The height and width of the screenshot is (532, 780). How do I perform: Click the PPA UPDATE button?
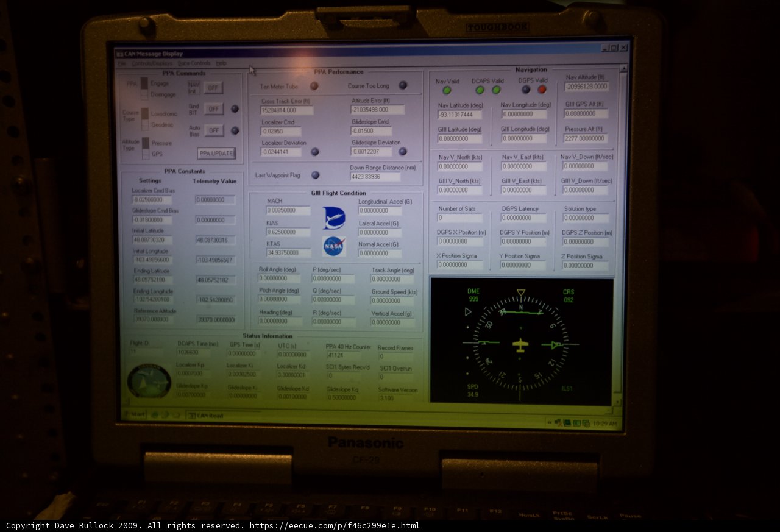pyautogui.click(x=216, y=153)
